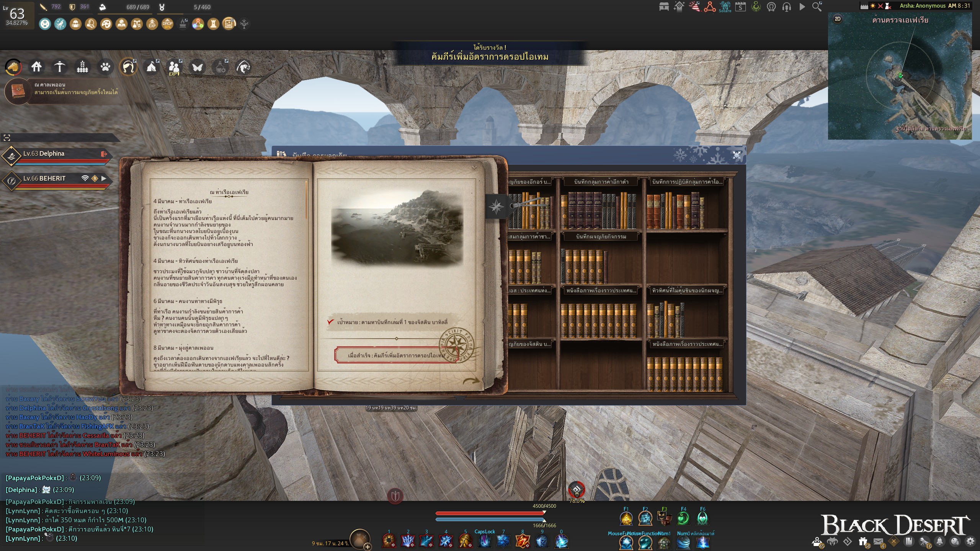Toggle the headset voice chat icon

point(787,7)
